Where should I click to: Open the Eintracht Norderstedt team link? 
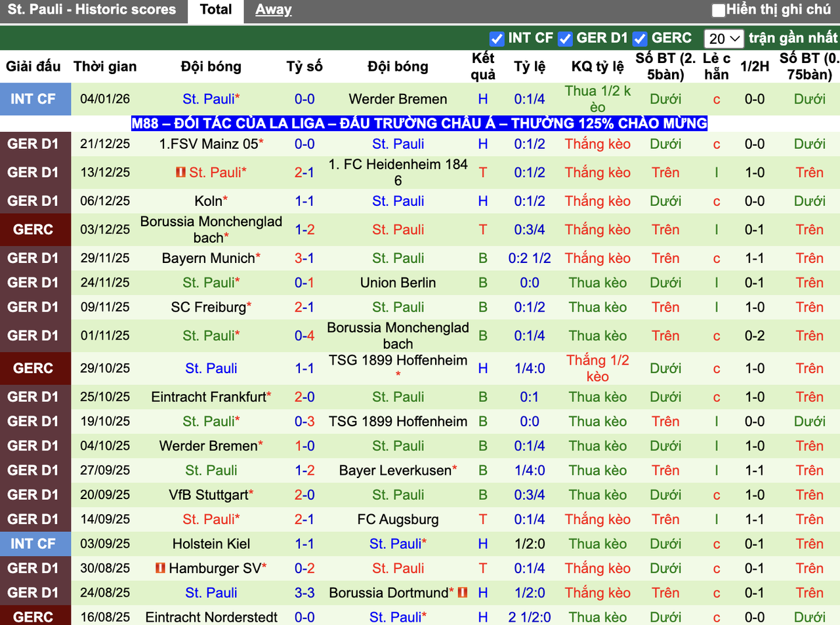point(211,617)
